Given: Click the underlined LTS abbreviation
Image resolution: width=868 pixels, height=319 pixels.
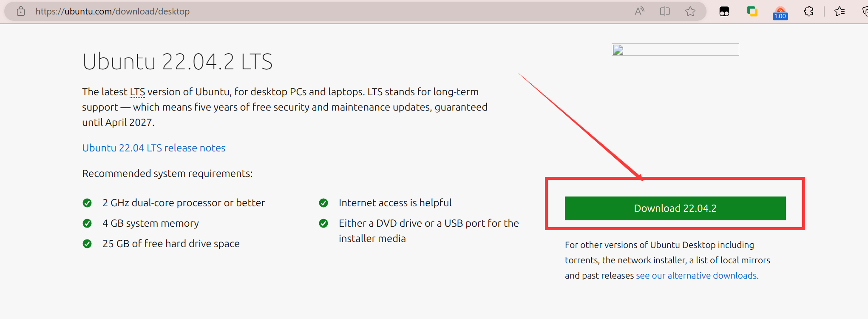Looking at the screenshot, I should click(137, 92).
